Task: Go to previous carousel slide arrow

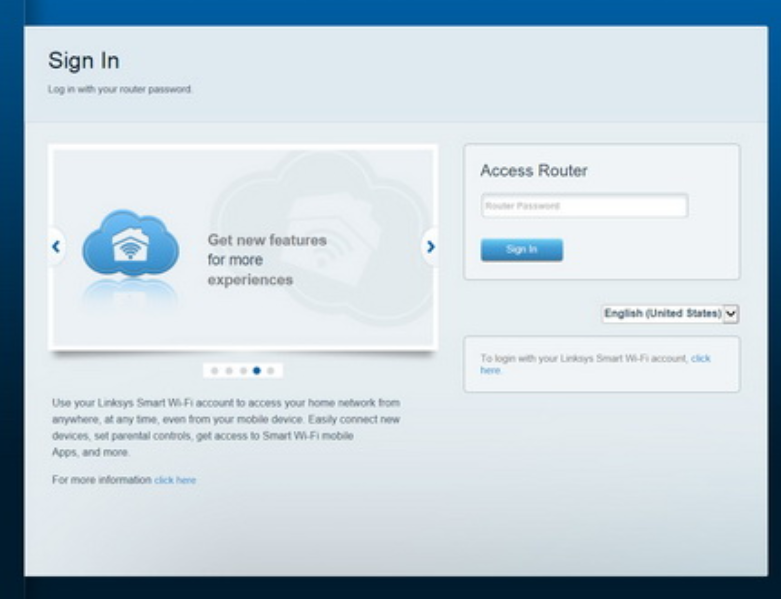Action: 56,246
